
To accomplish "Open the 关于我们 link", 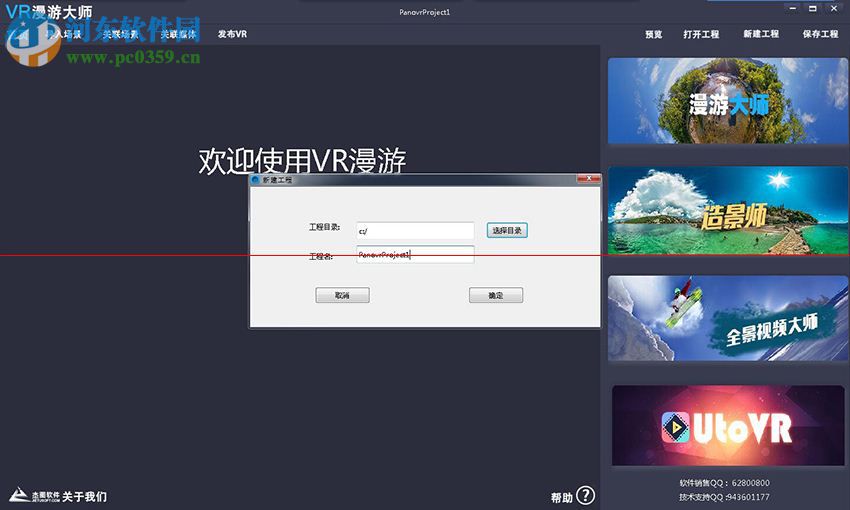I will [x=84, y=496].
